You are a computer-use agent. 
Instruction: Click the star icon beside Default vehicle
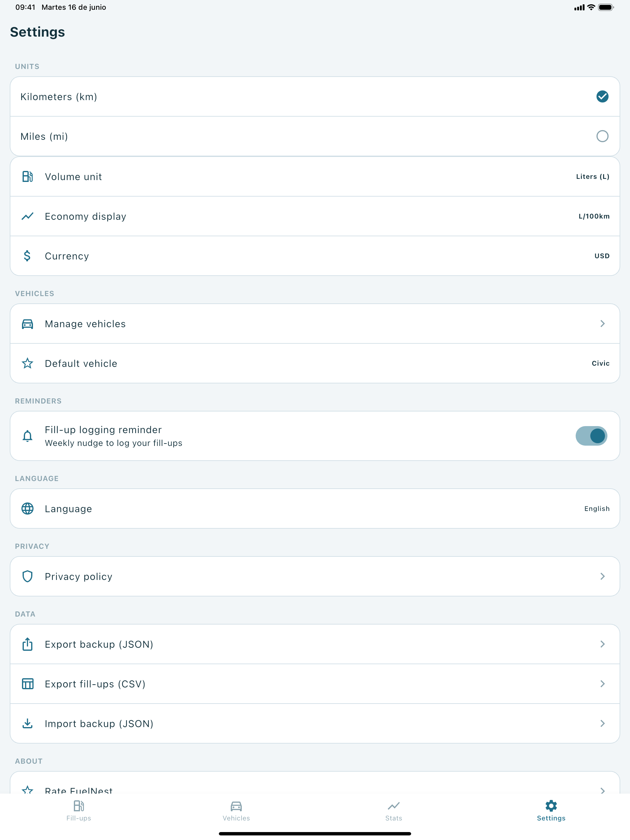pyautogui.click(x=27, y=363)
